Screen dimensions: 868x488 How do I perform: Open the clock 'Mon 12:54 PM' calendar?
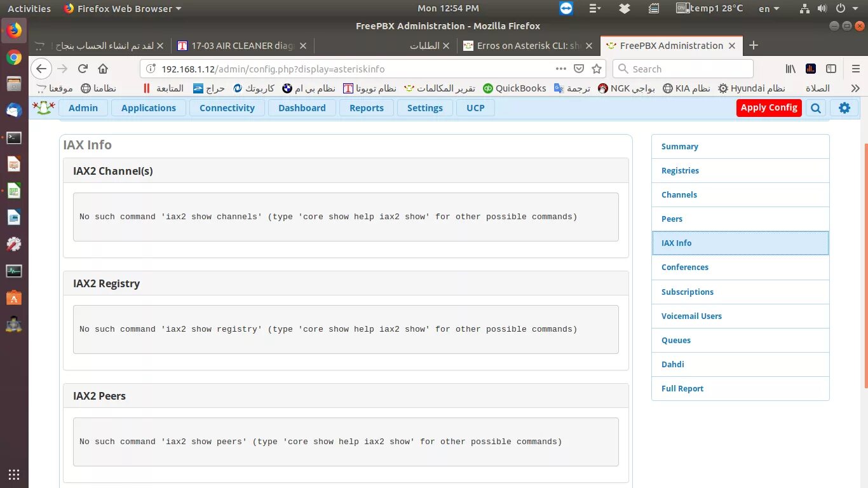tap(448, 8)
